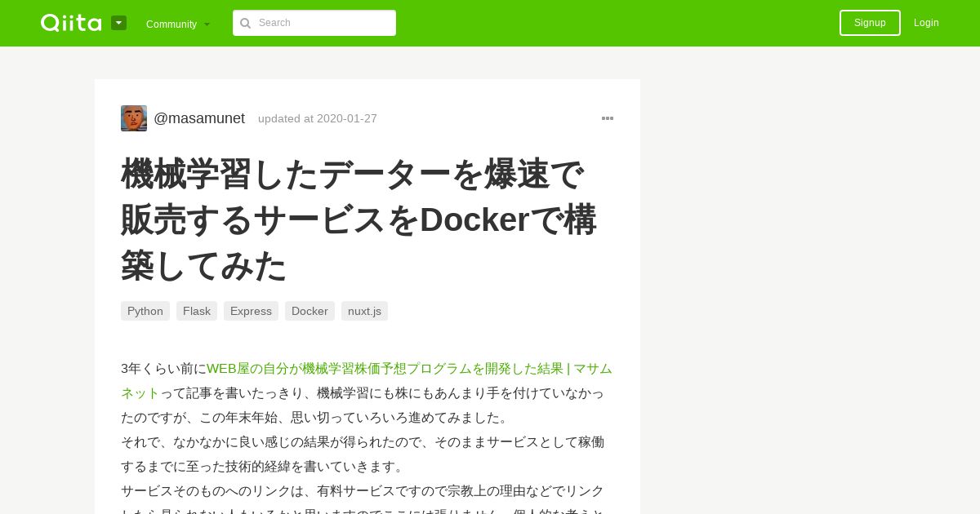The width and height of the screenshot is (980, 514).
Task: Select the Docker tag
Action: click(310, 311)
